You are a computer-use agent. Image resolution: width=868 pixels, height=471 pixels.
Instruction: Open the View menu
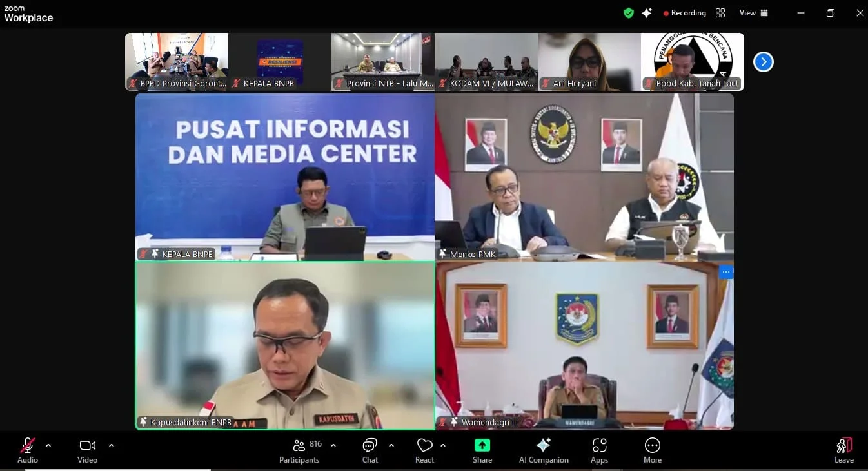pos(754,13)
